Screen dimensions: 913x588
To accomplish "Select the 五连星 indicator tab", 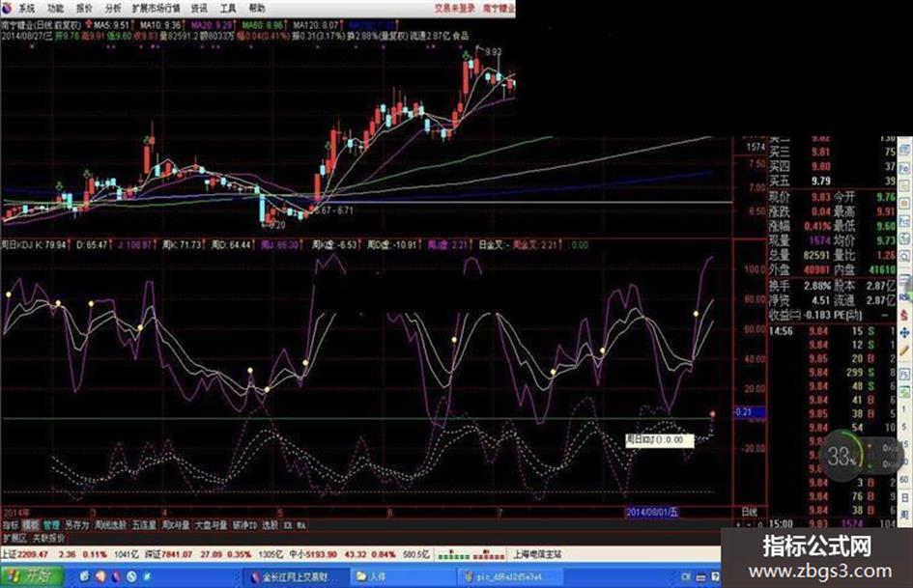I will pyautogui.click(x=144, y=525).
